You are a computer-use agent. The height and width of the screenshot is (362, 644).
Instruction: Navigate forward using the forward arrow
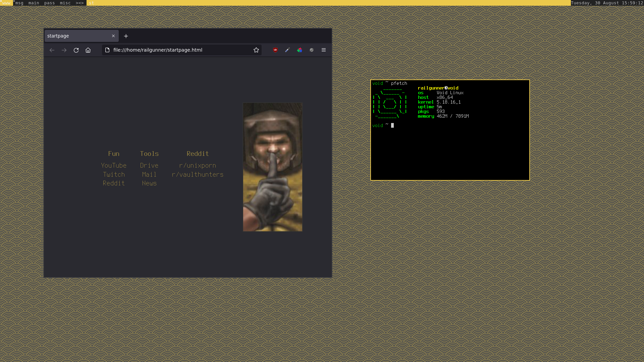click(64, 50)
